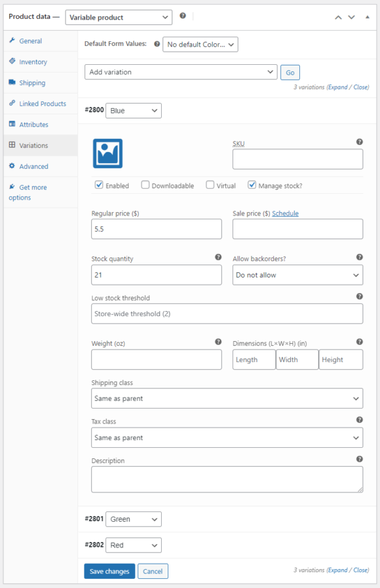Click the Linked Products chain icon
Screen dimensions: 380x588
(x=12, y=103)
